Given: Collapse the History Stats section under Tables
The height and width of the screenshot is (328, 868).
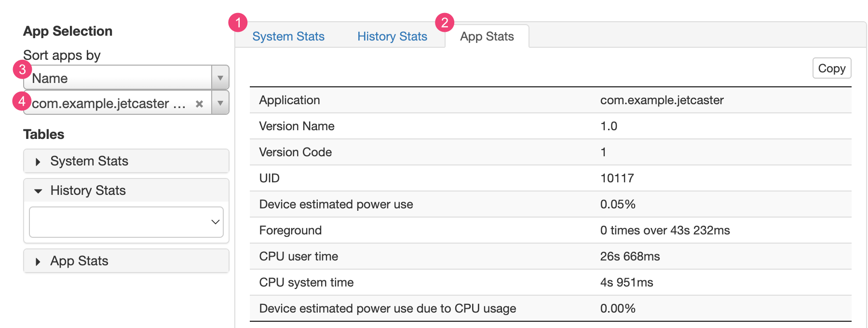Looking at the screenshot, I should click(126, 191).
